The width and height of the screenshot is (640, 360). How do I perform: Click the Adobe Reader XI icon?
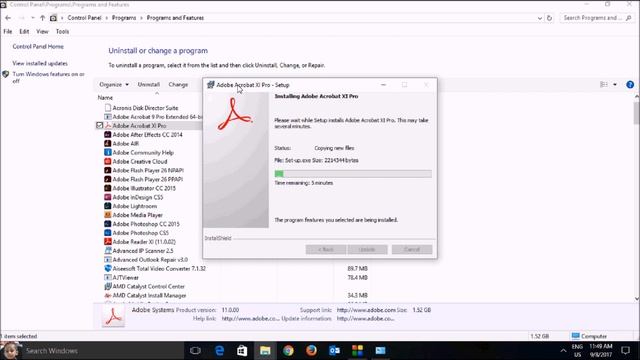pos(108,242)
